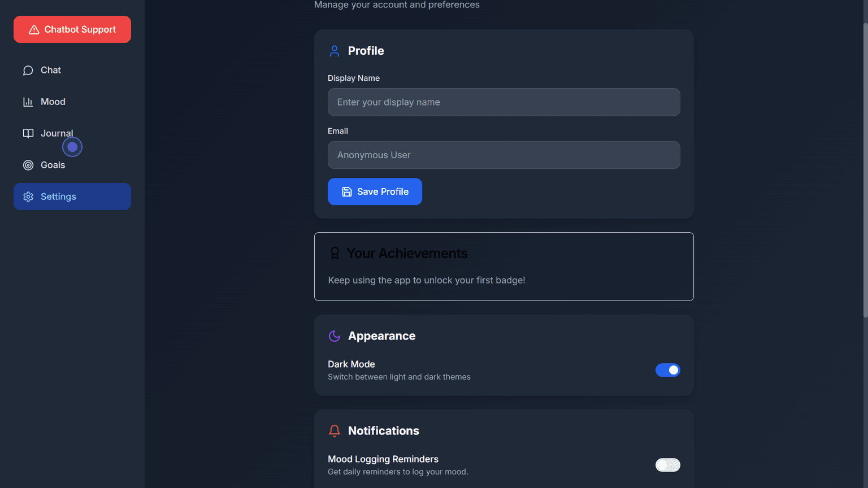The width and height of the screenshot is (868, 488).
Task: Click the Email field showing Anonymous User
Action: [504, 155]
